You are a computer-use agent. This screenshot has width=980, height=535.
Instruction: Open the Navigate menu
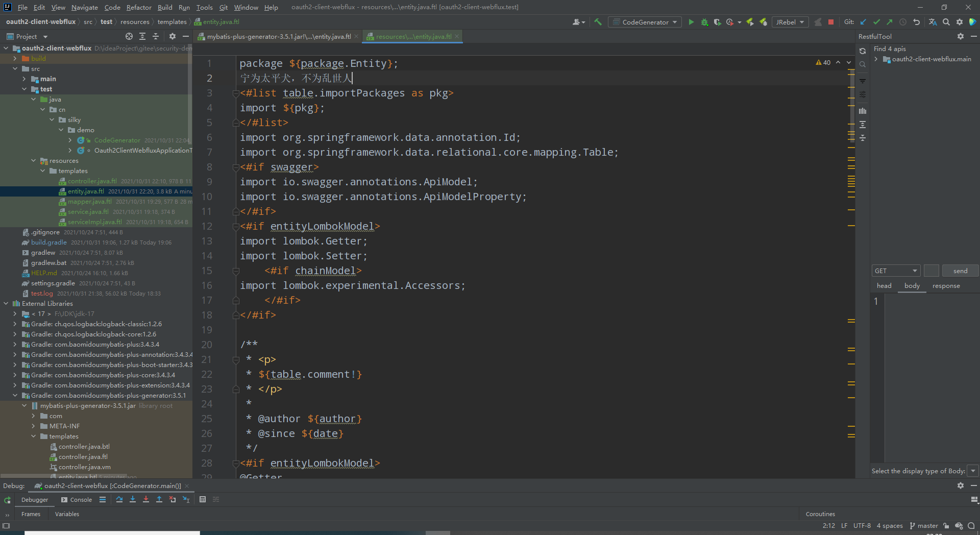point(84,7)
